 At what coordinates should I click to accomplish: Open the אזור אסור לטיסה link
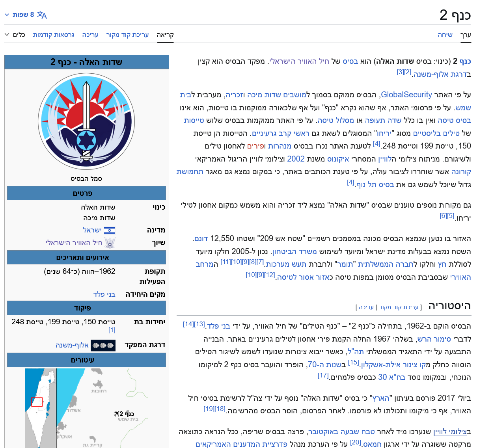[x=303, y=277]
